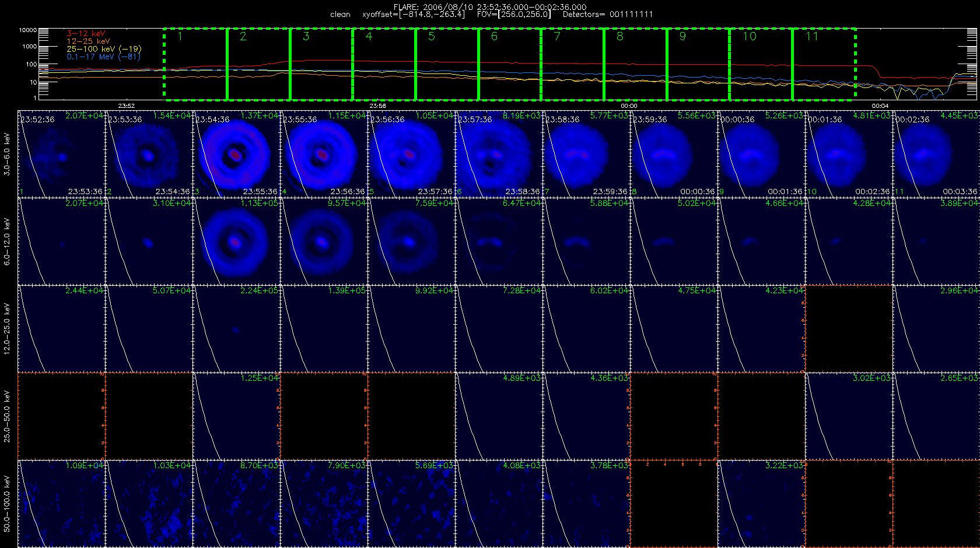Click the orange 12-25 keV legend entry
This screenshot has height=548, width=980.
(x=88, y=41)
